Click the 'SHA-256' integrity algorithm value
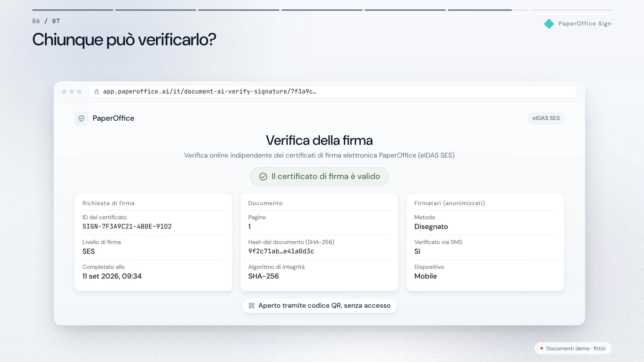Image resolution: width=644 pixels, height=362 pixels. click(x=264, y=276)
